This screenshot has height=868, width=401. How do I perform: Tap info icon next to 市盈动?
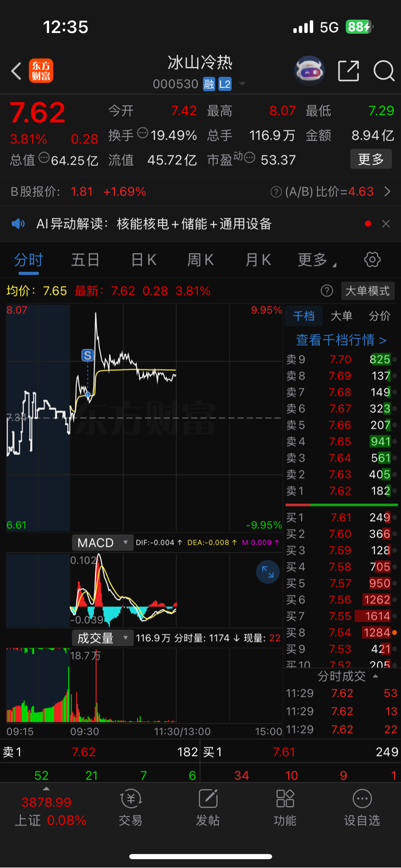(x=250, y=157)
